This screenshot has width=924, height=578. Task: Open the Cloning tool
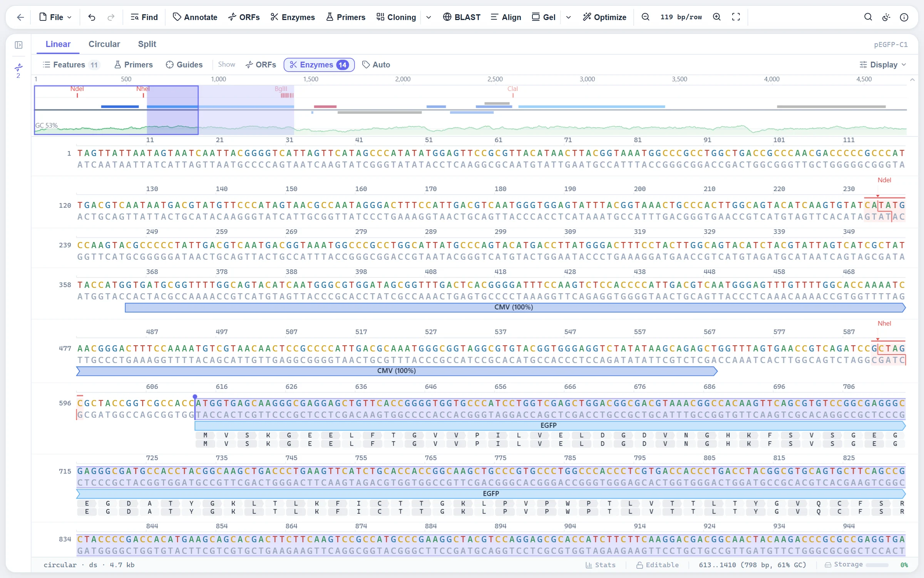396,17
